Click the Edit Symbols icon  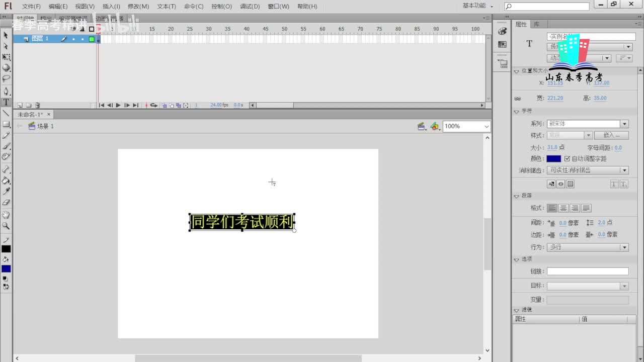(x=435, y=126)
